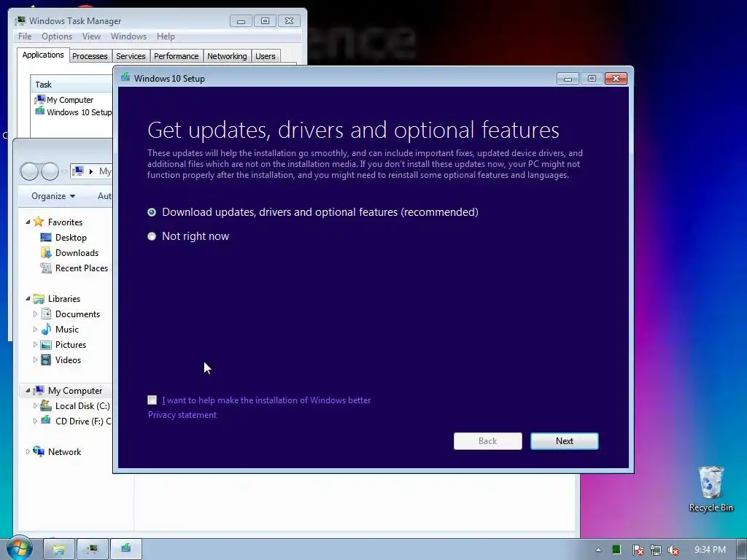Screen dimensions: 747x560
Task: Switch to the Performance tab
Action: click(x=177, y=56)
